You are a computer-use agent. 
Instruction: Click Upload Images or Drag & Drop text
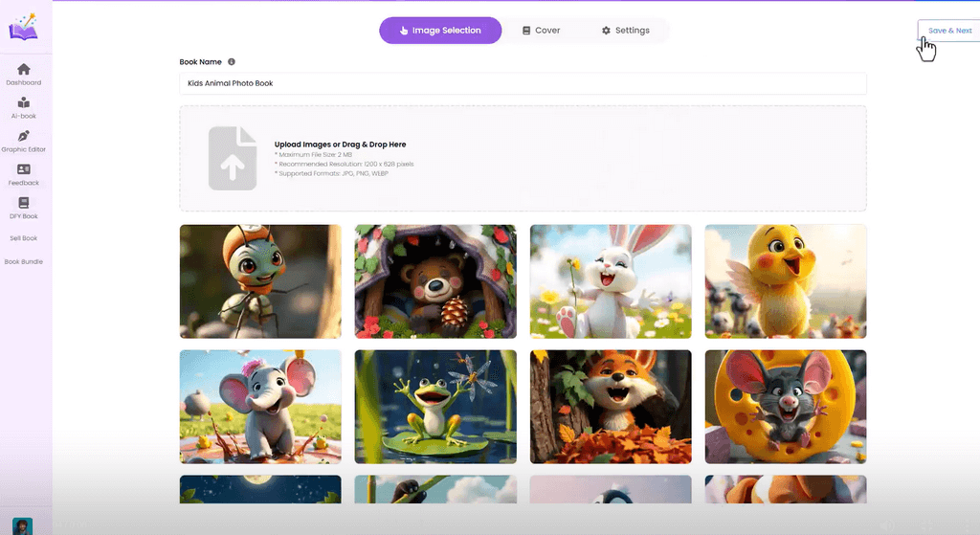pos(340,145)
